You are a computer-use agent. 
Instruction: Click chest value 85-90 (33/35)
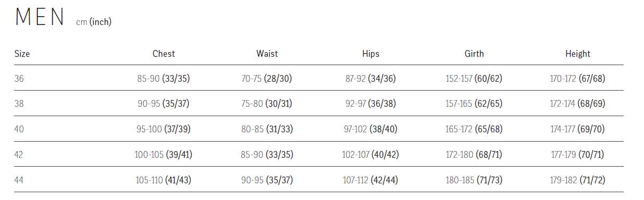pyautogui.click(x=164, y=79)
